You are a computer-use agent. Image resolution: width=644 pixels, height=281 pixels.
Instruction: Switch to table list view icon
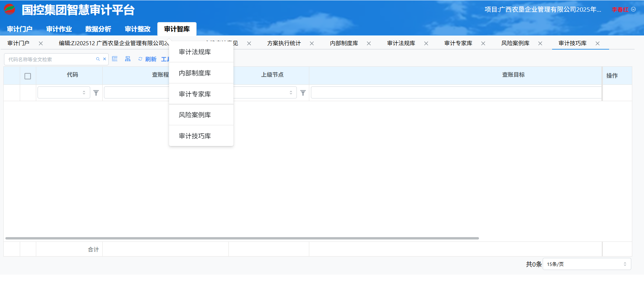coord(115,59)
